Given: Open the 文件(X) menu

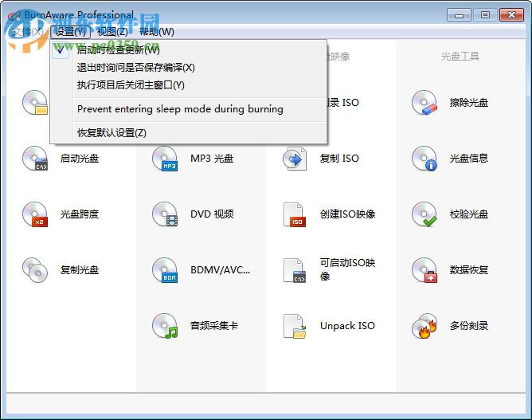Looking at the screenshot, I should [x=27, y=32].
